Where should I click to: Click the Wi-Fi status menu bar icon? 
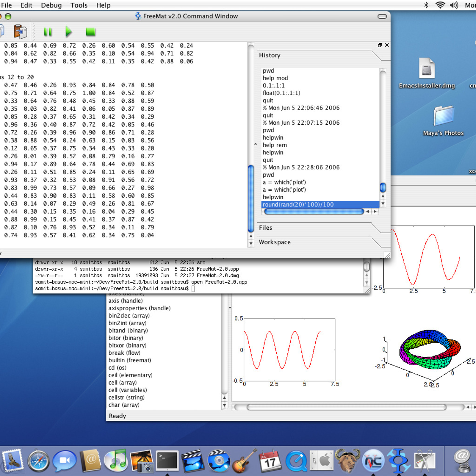(x=440, y=5)
